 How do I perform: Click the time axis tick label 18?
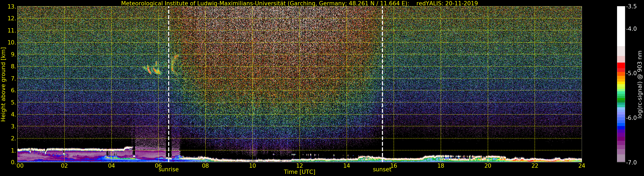[441, 166]
